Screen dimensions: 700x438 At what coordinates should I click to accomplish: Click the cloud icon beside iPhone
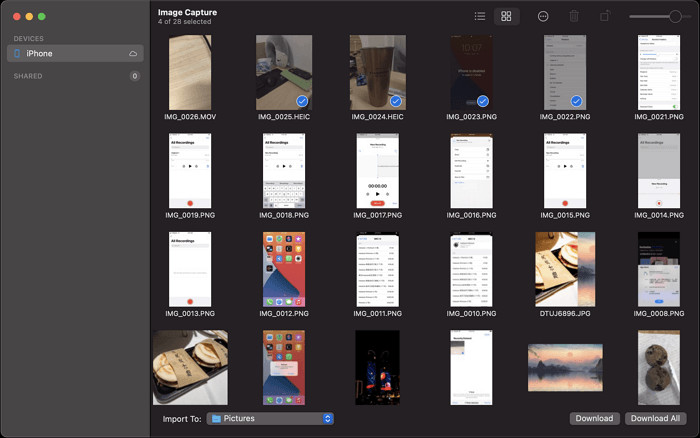coord(133,53)
